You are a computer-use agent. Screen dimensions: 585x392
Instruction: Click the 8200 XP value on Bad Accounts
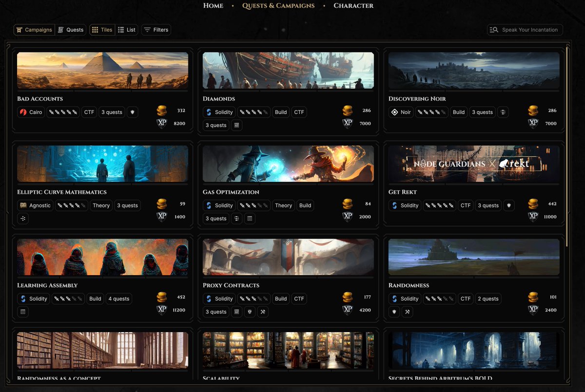click(179, 124)
